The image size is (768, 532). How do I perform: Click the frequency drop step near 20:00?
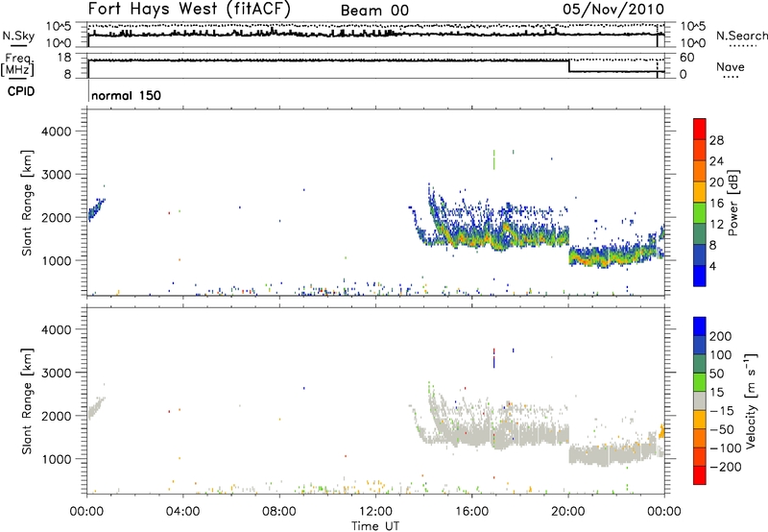pos(568,66)
